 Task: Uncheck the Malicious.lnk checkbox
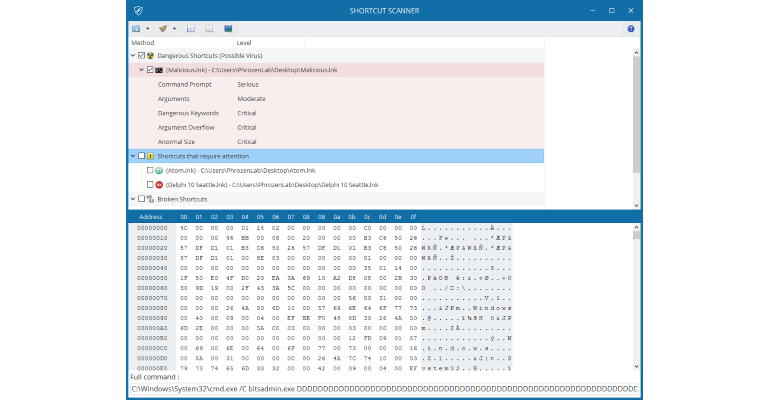150,70
